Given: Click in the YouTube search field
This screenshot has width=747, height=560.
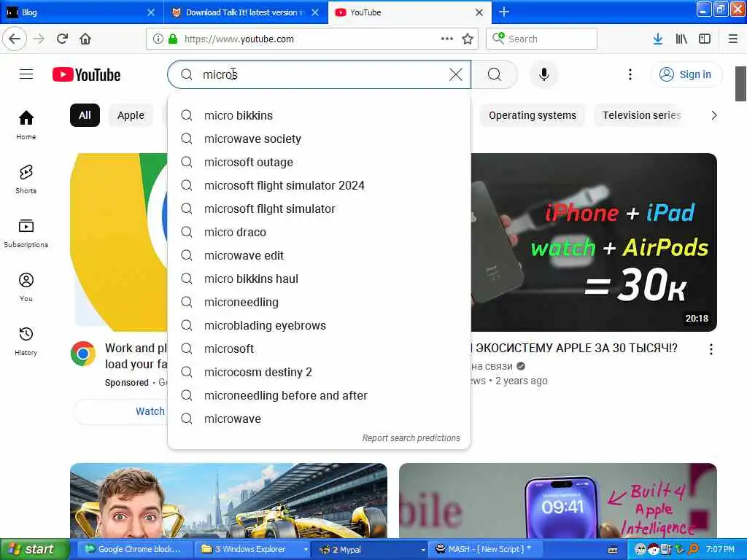Looking at the screenshot, I should [320, 74].
